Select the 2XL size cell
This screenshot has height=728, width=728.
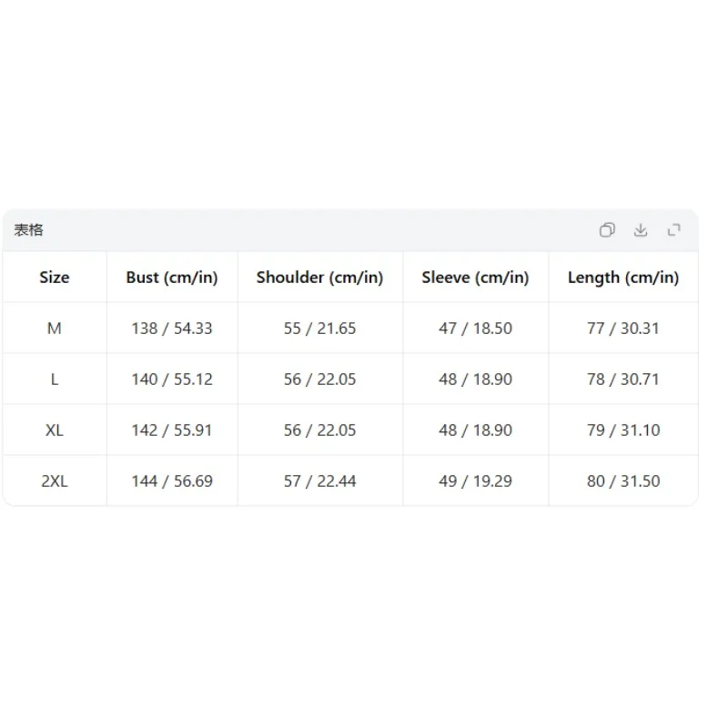click(55, 481)
